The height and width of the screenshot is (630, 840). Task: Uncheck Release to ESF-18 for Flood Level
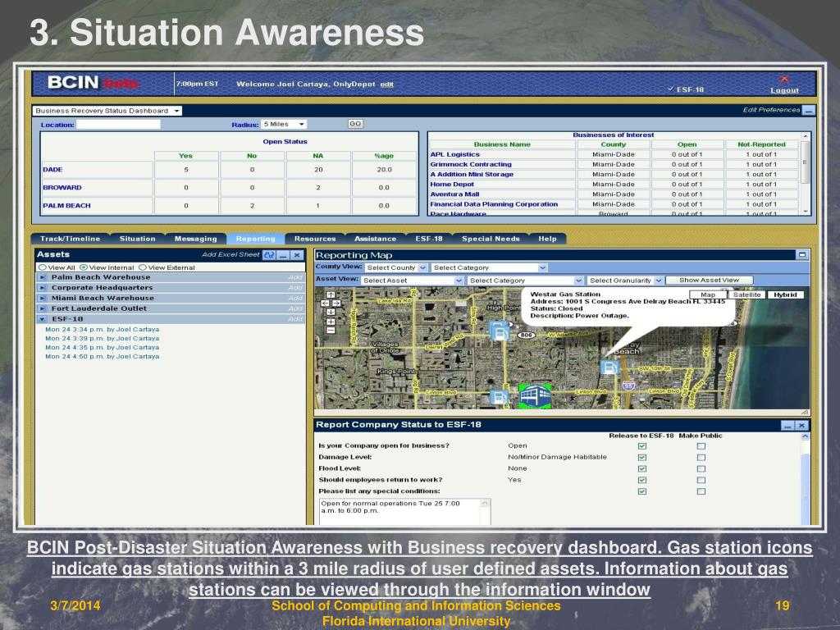pos(642,468)
